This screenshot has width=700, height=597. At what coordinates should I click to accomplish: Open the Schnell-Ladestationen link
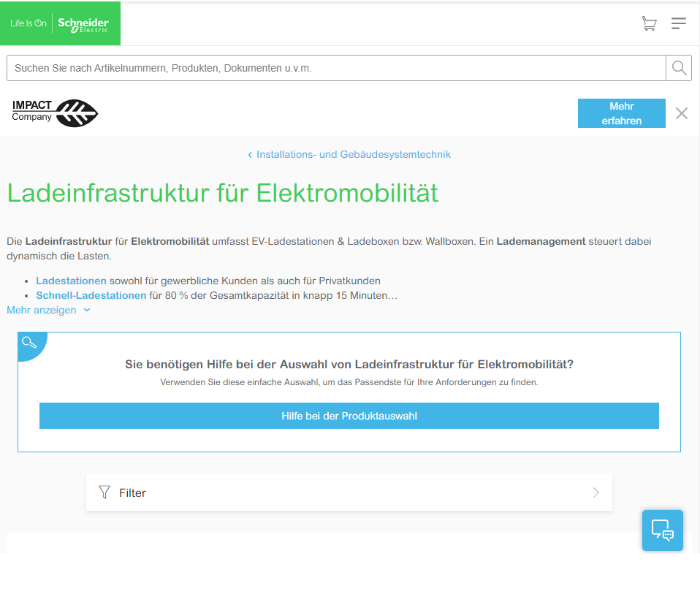(x=91, y=295)
